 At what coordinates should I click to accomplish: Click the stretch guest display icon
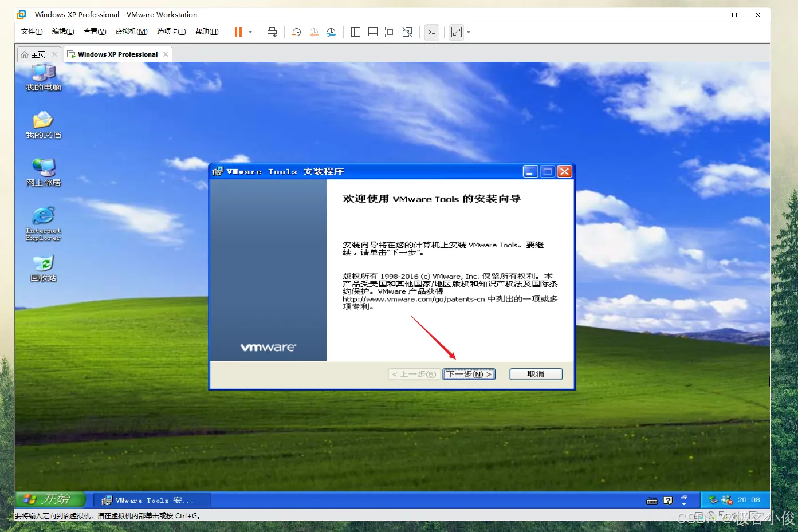point(457,32)
